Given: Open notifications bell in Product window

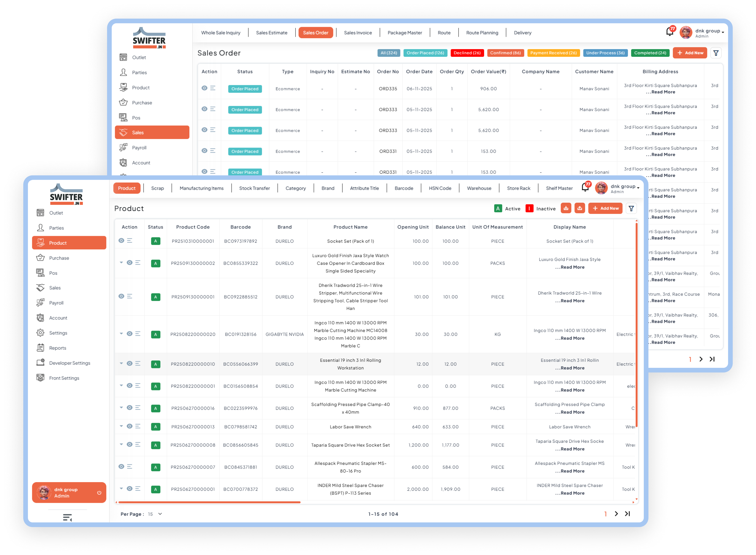Looking at the screenshot, I should click(585, 187).
